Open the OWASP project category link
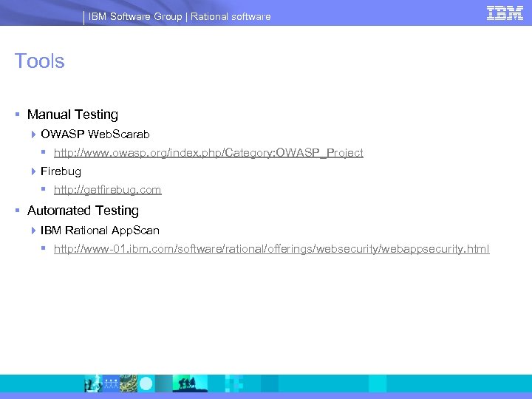The image size is (532, 399). tap(208, 153)
